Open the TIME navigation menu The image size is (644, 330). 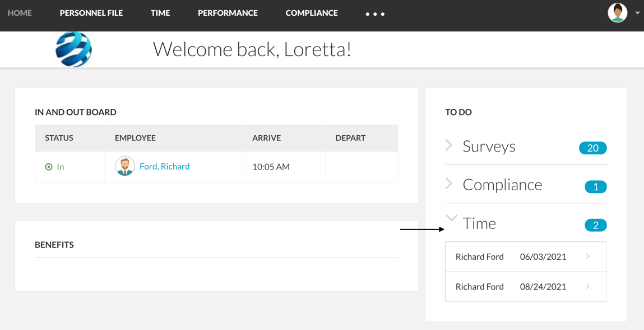coord(160,13)
